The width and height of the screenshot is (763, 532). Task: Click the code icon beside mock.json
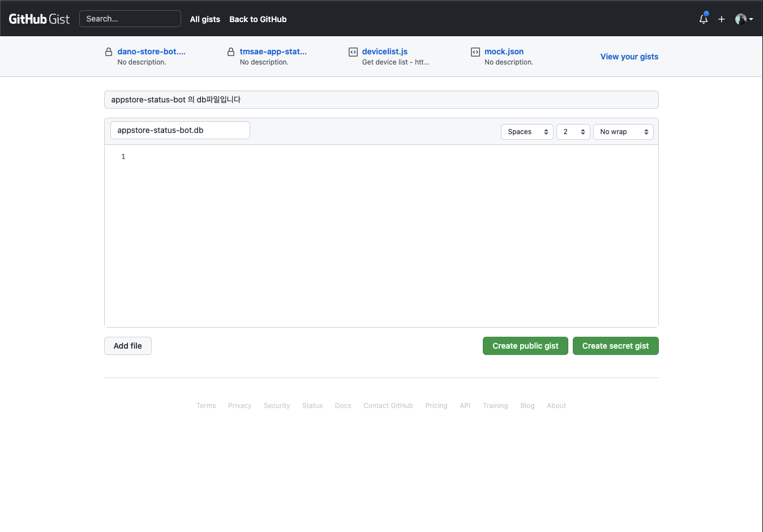[x=475, y=52]
